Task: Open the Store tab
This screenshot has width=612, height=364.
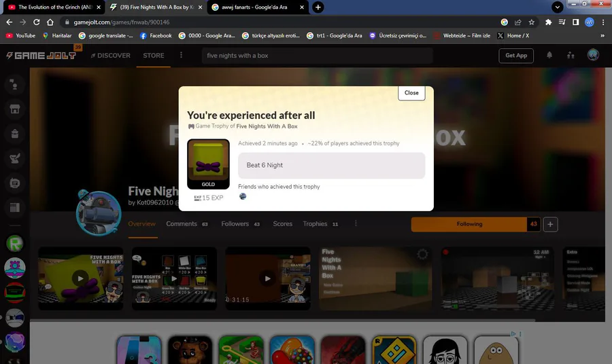Action: coord(154,55)
